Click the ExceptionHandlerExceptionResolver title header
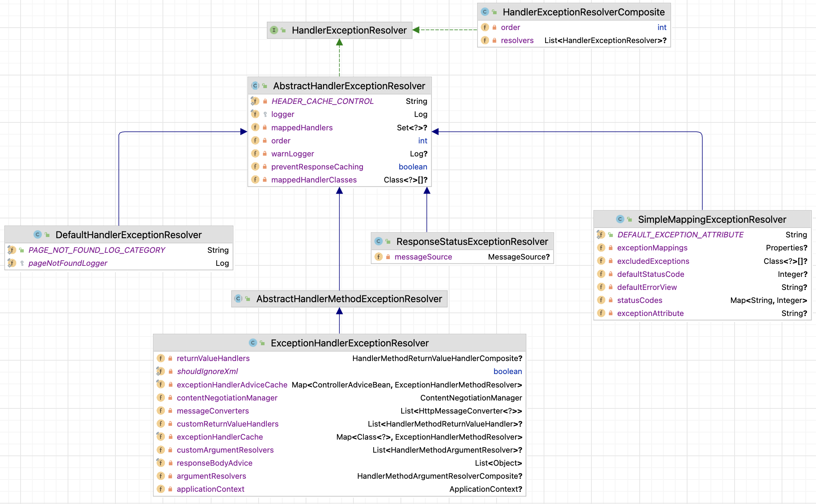 coord(349,343)
